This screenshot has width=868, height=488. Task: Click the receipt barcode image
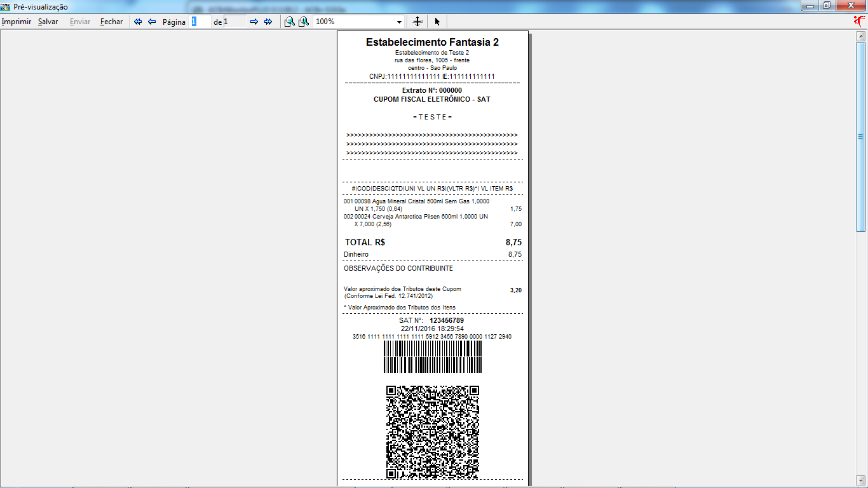tap(432, 357)
